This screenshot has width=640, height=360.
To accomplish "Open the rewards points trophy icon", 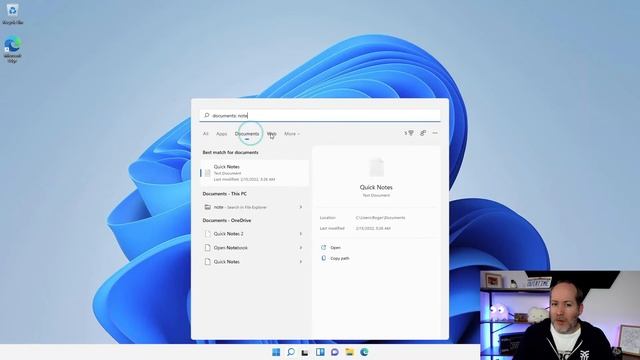I will pos(409,133).
